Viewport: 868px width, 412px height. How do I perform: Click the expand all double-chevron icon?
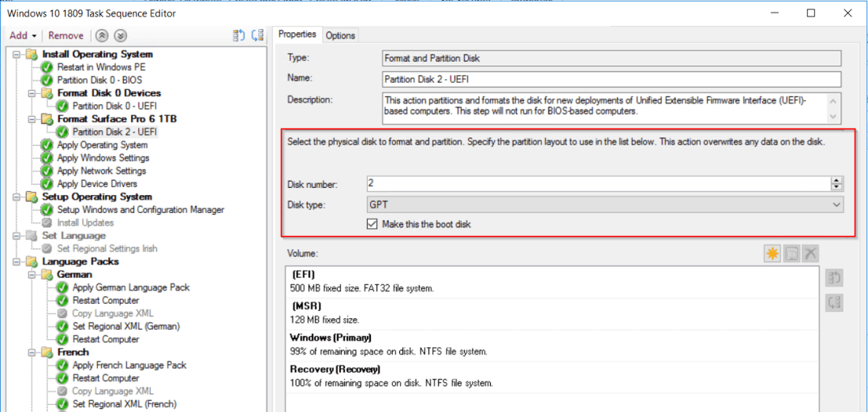pyautogui.click(x=120, y=36)
